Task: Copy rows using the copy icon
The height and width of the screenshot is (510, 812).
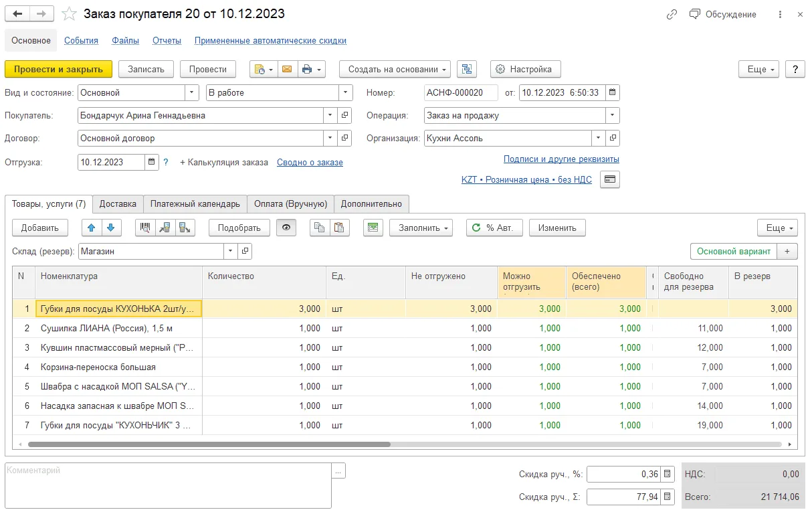Action: 320,228
